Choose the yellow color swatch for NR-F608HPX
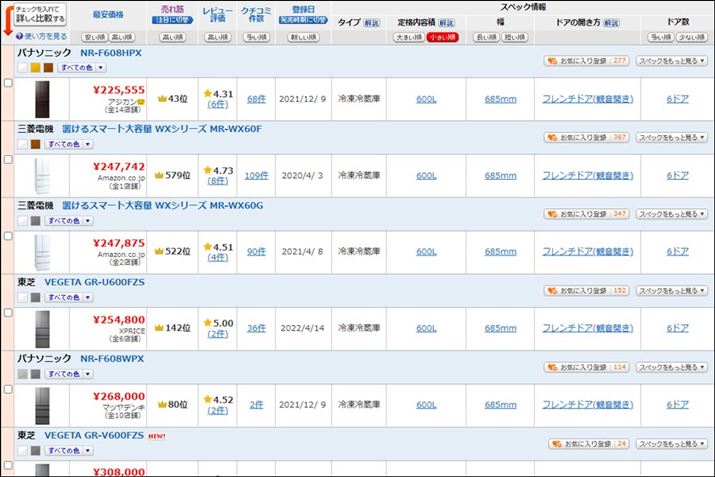Image resolution: width=715 pixels, height=477 pixels. [35, 67]
